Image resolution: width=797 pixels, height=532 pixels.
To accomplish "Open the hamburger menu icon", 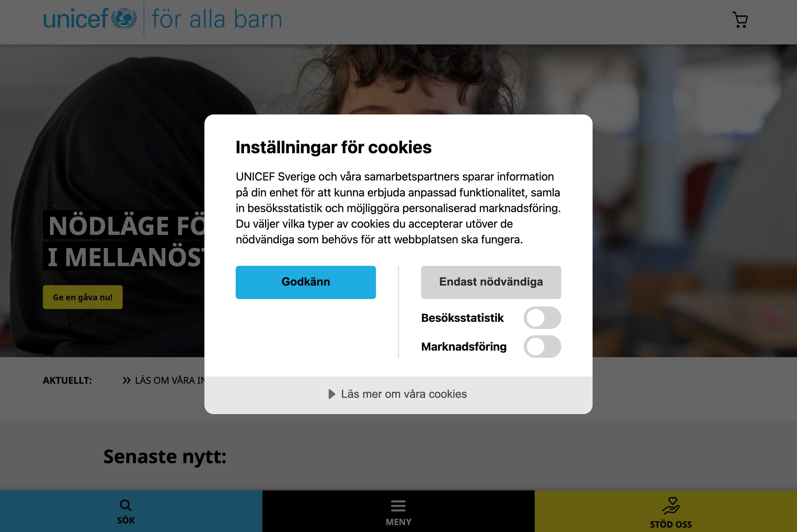I will tap(398, 505).
